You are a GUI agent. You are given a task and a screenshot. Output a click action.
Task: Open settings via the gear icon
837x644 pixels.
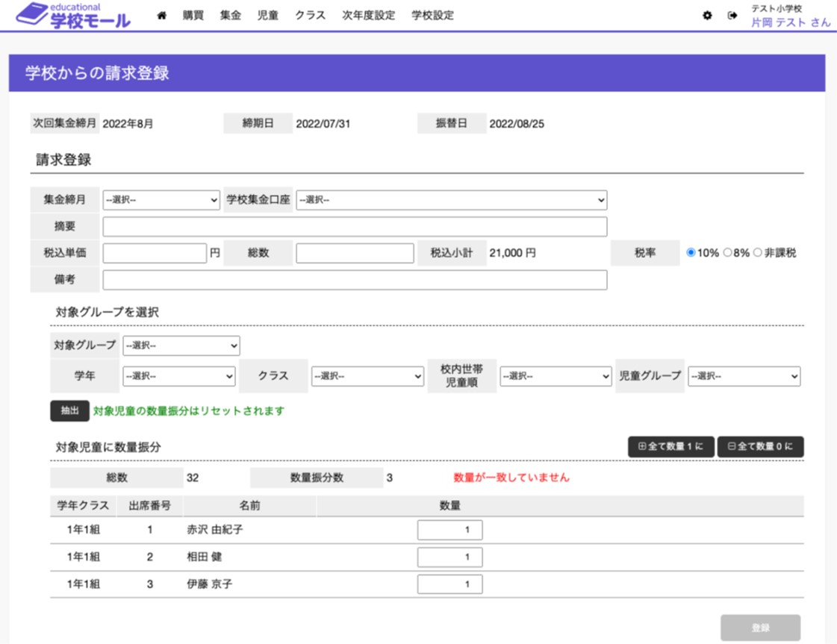point(707,16)
